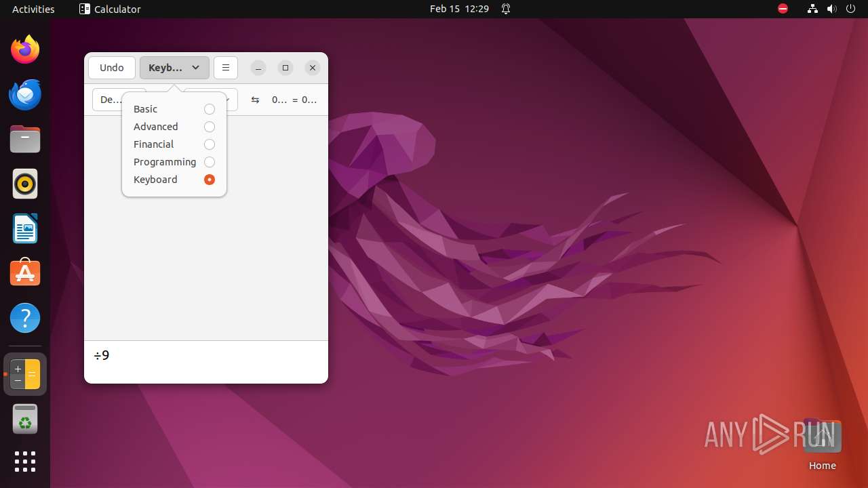
Task: Open the Help application
Action: click(25, 318)
